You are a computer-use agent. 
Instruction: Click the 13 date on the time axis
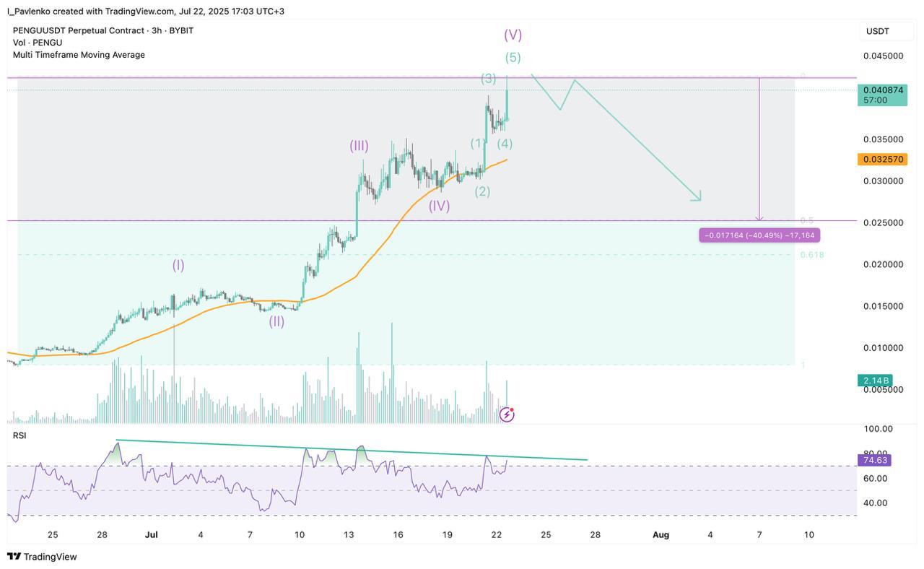pyautogui.click(x=349, y=535)
